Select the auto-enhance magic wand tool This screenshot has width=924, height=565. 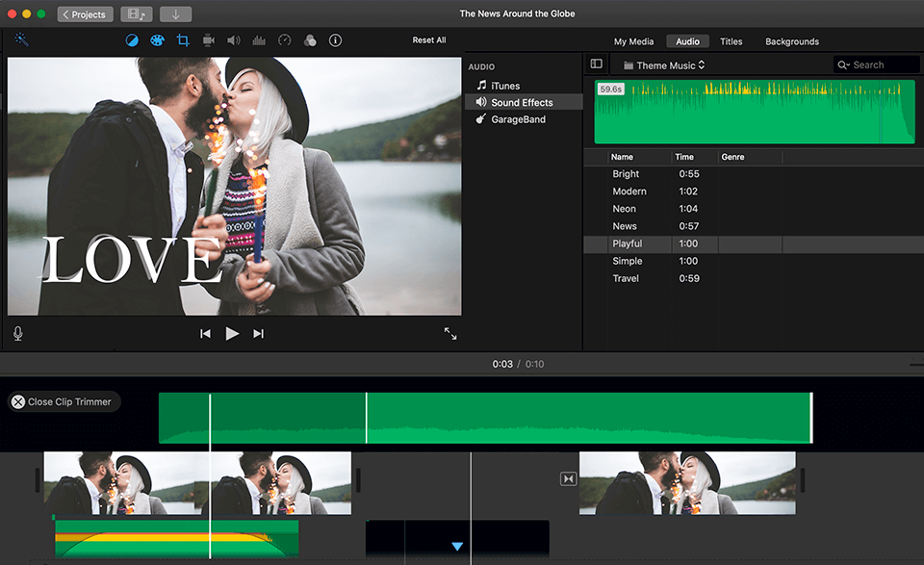(x=21, y=40)
